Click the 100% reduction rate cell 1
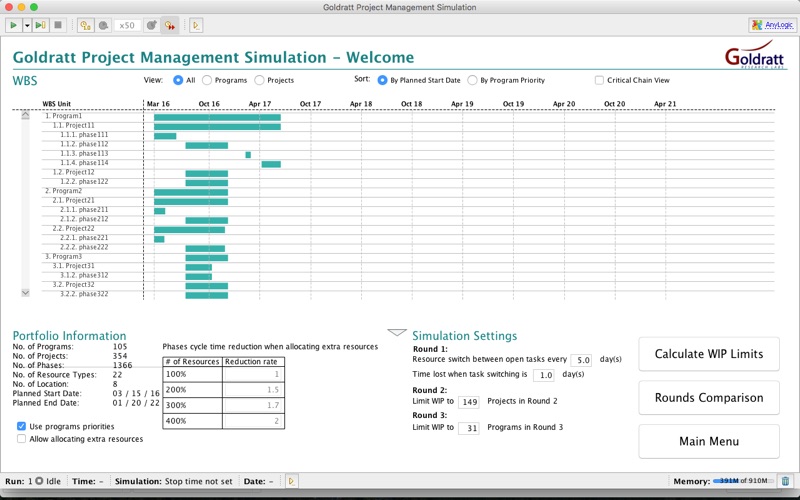The width and height of the screenshot is (800, 500). [x=253, y=374]
